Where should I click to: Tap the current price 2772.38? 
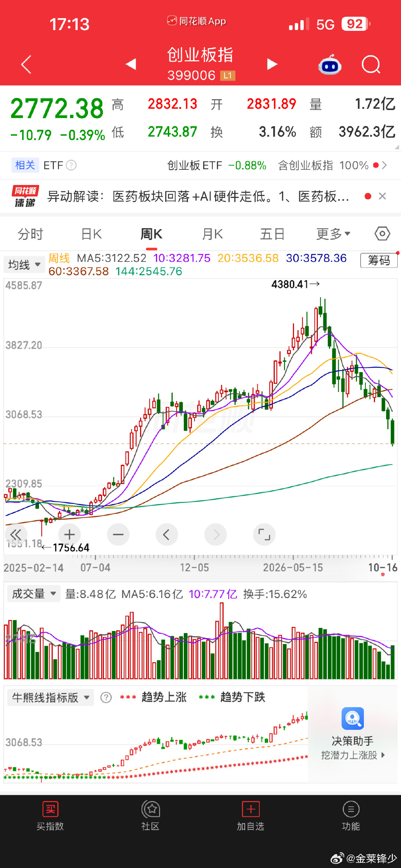tap(57, 108)
